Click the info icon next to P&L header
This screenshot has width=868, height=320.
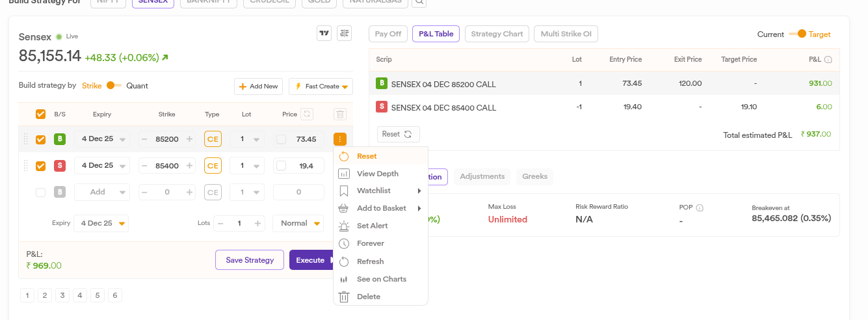tap(828, 60)
